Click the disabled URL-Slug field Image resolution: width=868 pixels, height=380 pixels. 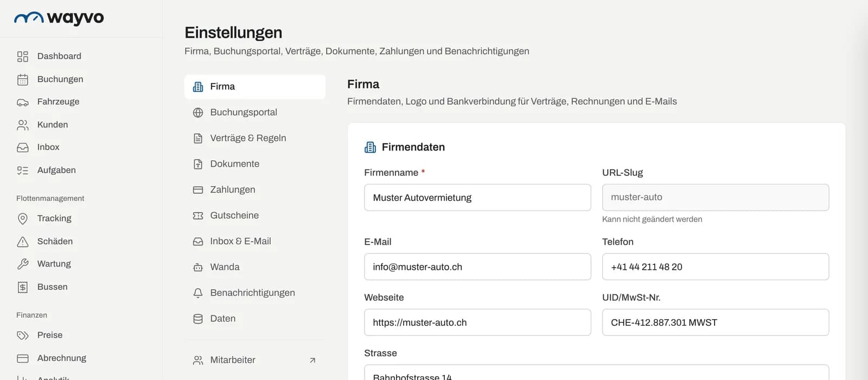pyautogui.click(x=716, y=198)
